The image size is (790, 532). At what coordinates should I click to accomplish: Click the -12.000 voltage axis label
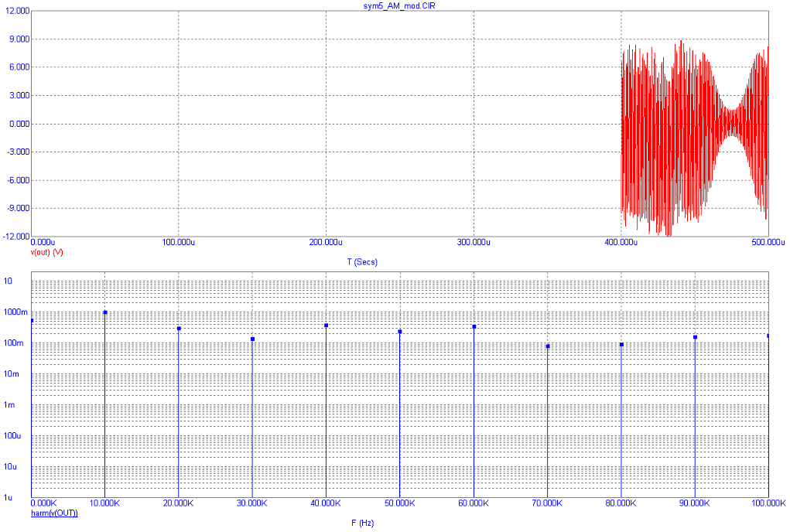pos(16,236)
